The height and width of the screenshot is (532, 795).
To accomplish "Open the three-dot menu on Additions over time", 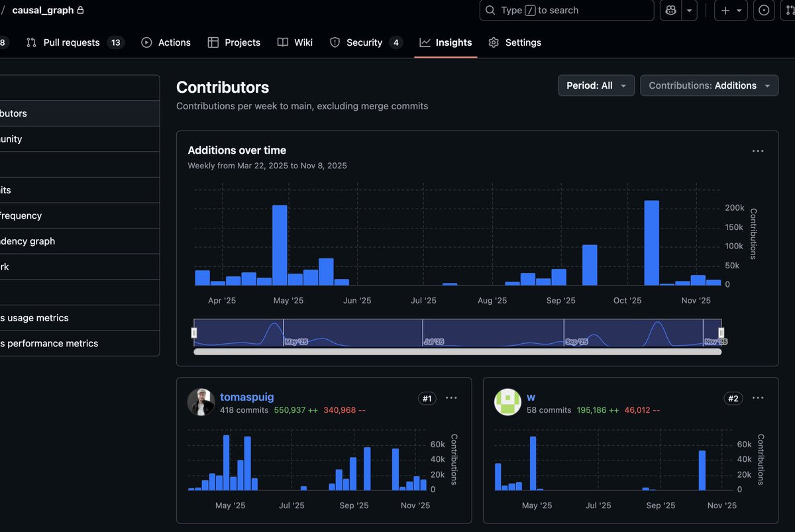I will (x=758, y=151).
